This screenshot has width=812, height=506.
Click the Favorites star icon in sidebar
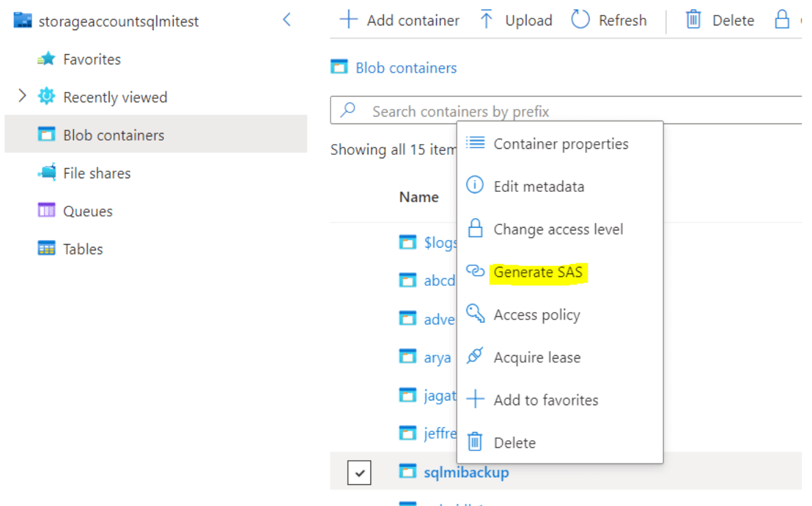[x=46, y=60]
